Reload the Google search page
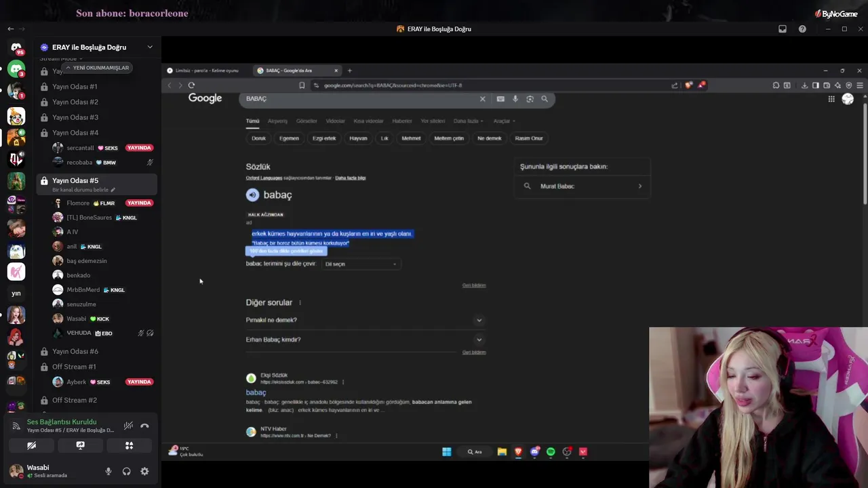This screenshot has width=868, height=488. click(191, 85)
